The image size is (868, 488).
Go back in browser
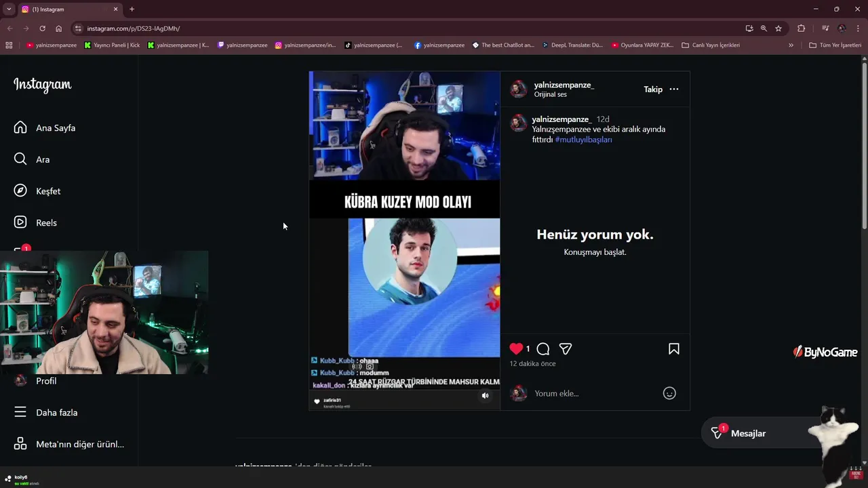[9, 28]
